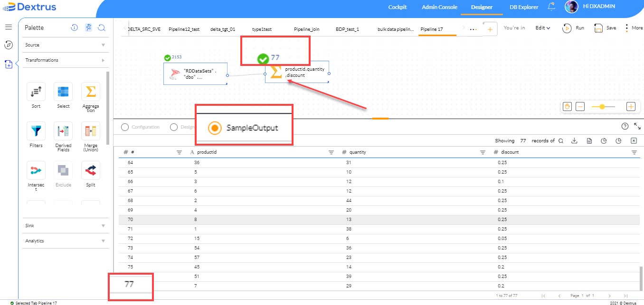Open the Edit mode dropdown
644x305 pixels.
[543, 28]
